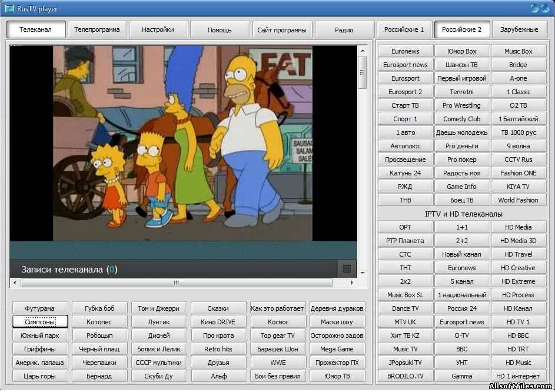This screenshot has height=392, width=555.
Task: Click the grid icon beside Записи телеканала
Action: 347,269
